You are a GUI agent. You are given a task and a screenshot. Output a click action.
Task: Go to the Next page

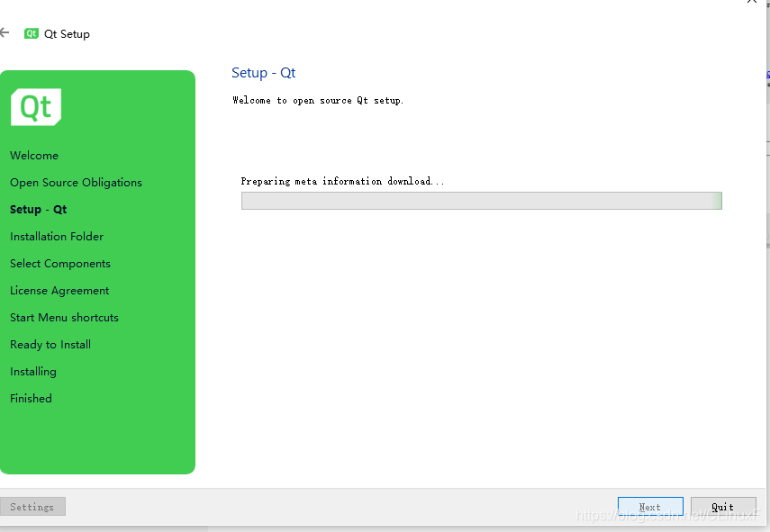[x=650, y=507]
